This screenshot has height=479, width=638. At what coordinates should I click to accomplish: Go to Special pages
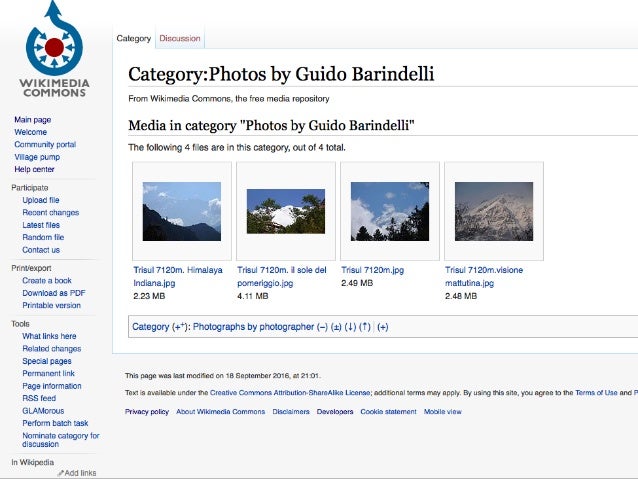(x=47, y=361)
